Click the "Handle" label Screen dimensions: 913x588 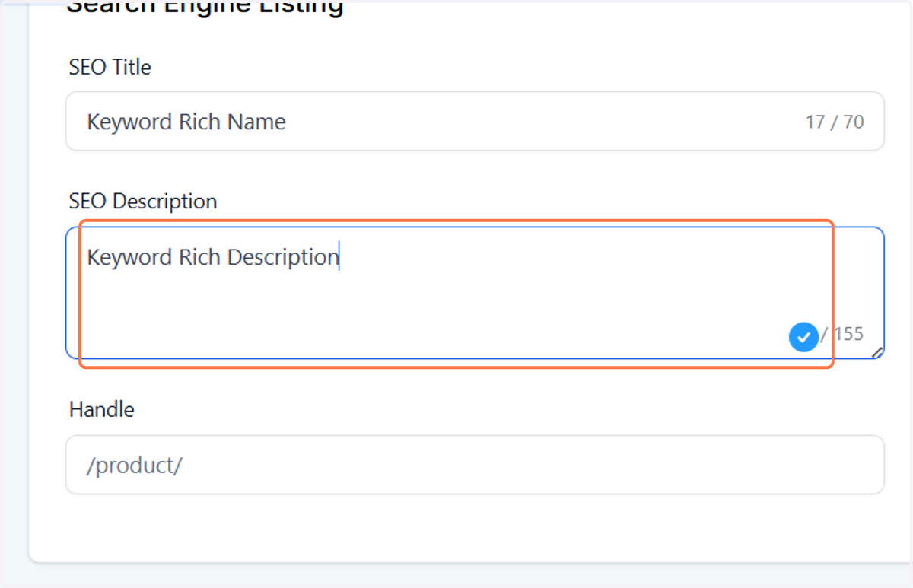point(102,409)
